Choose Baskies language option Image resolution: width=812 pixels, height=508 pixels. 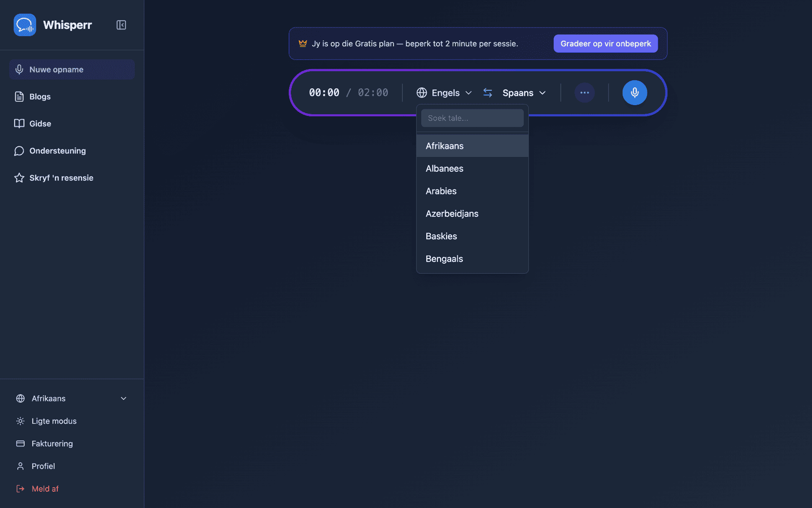click(472, 236)
